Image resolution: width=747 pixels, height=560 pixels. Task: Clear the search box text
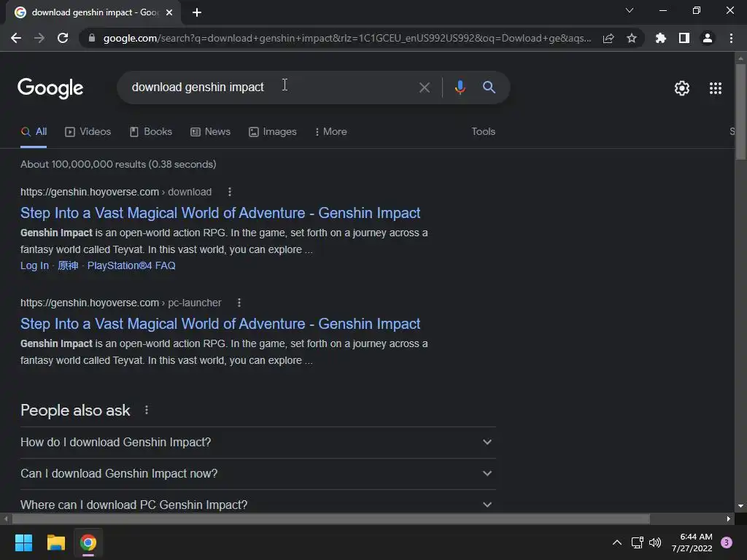(424, 87)
